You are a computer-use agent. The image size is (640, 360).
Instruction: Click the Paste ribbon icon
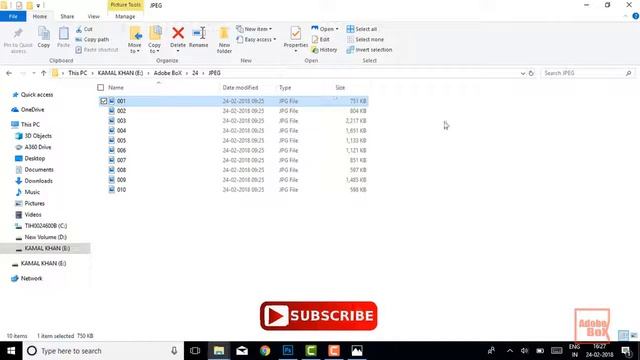[x=63, y=33]
